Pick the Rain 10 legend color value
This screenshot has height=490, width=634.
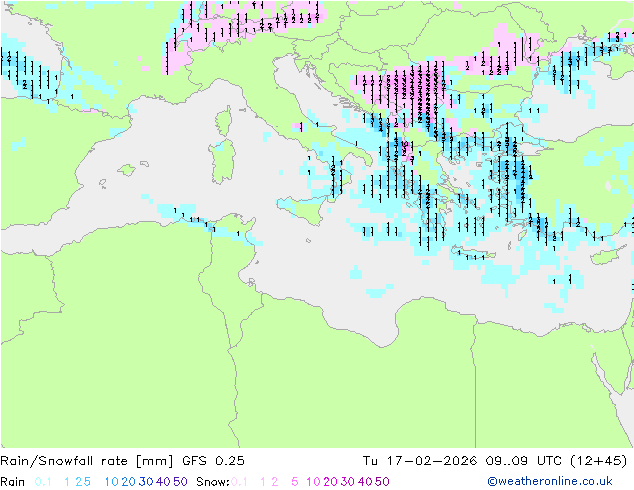111,482
